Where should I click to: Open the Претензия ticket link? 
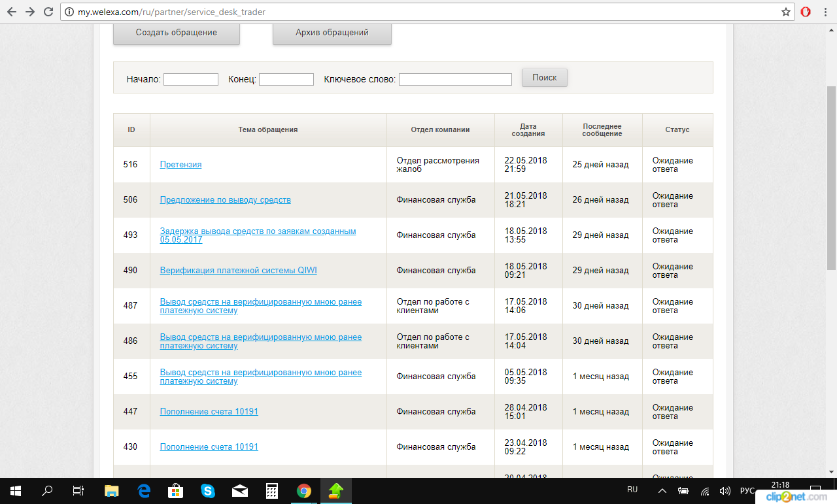180,165
